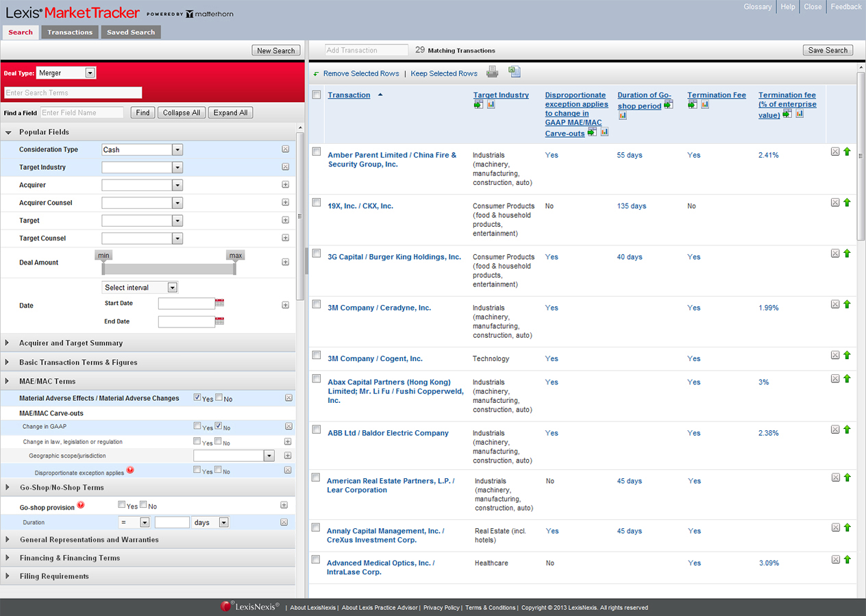Image resolution: width=866 pixels, height=616 pixels.
Task: Add Geographic scope/jurisdiction field with plus icon
Action: [x=288, y=456]
